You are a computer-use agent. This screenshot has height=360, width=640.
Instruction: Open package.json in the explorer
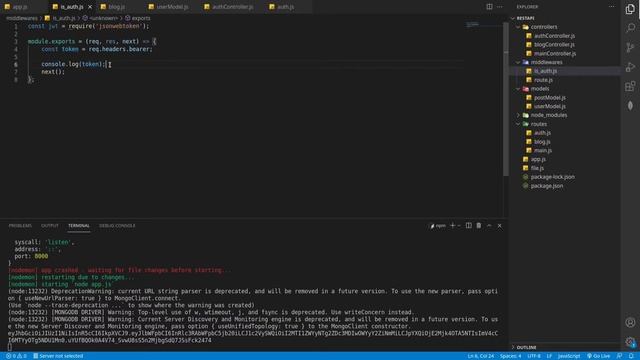547,186
